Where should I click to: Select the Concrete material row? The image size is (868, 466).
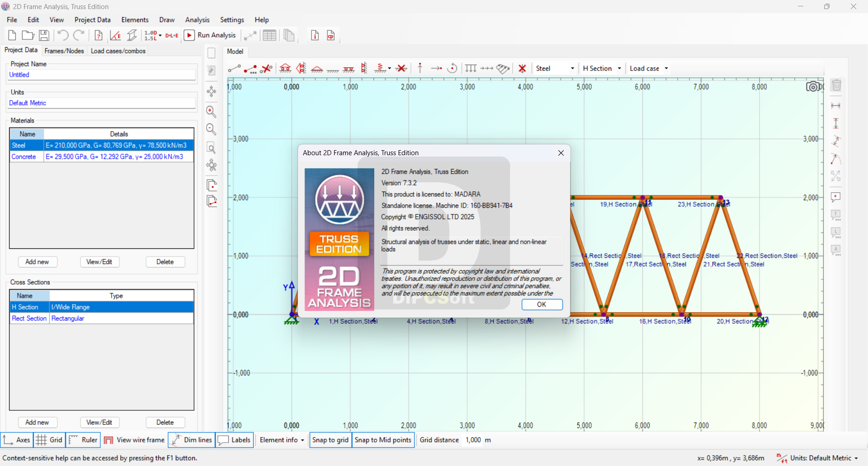click(x=102, y=157)
